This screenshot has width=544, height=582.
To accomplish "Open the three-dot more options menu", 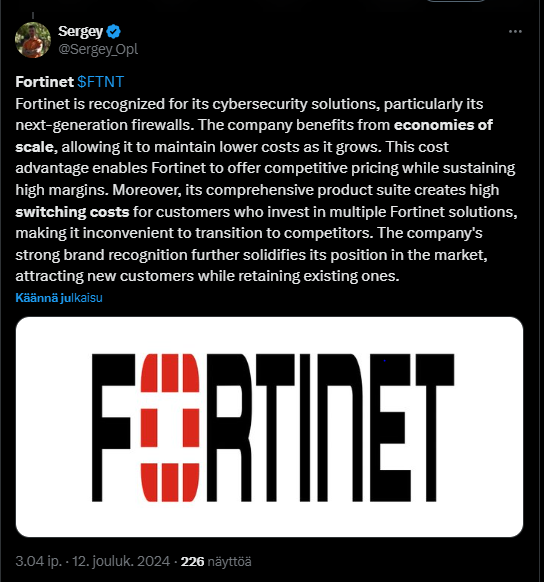I will [515, 32].
